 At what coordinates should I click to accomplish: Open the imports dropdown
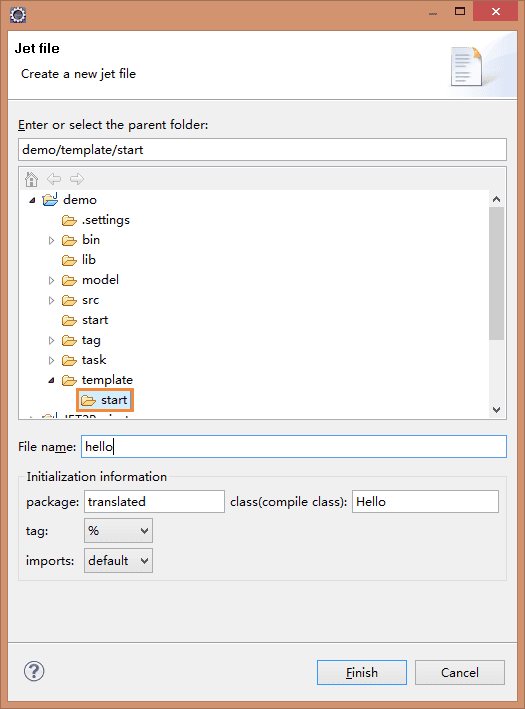coord(118,561)
